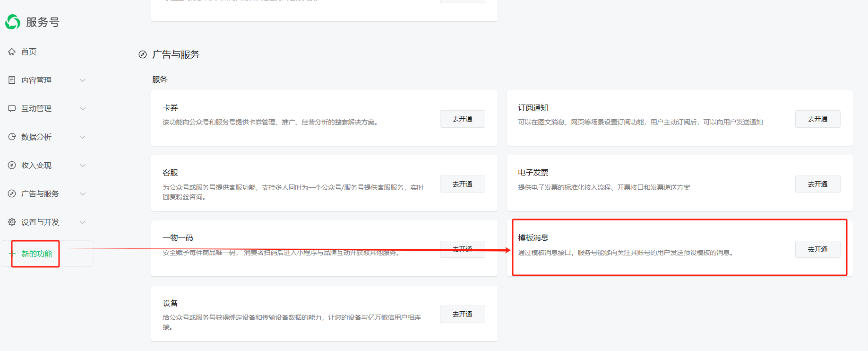Click the gear icon for 设置与开发
The image size is (868, 351).
12,222
